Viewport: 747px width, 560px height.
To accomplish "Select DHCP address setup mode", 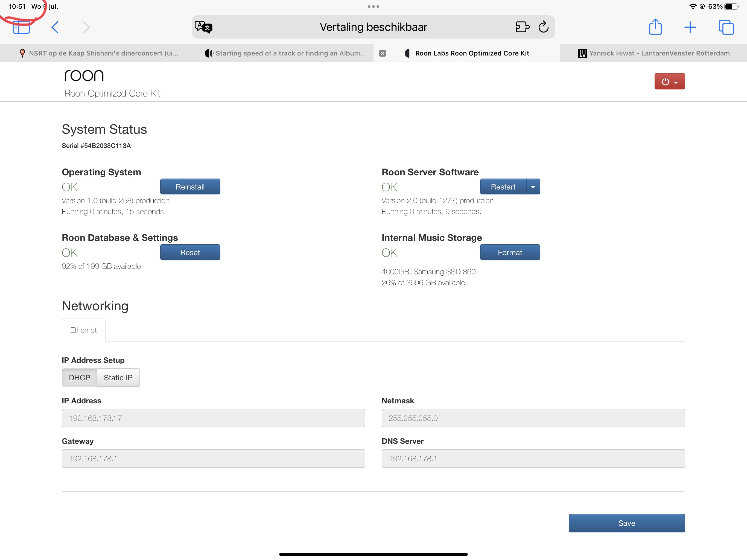I will (x=79, y=378).
